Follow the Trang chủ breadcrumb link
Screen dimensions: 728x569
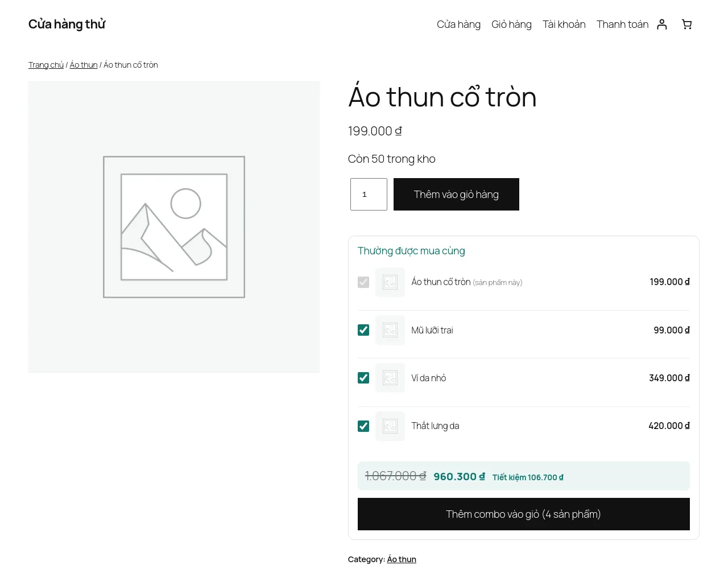[x=46, y=65]
